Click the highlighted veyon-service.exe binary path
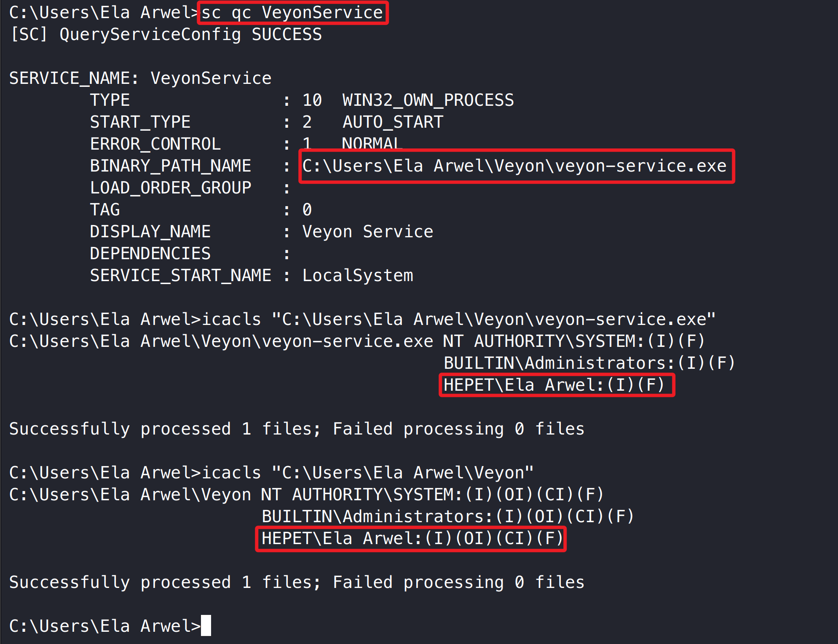 pyautogui.click(x=514, y=166)
